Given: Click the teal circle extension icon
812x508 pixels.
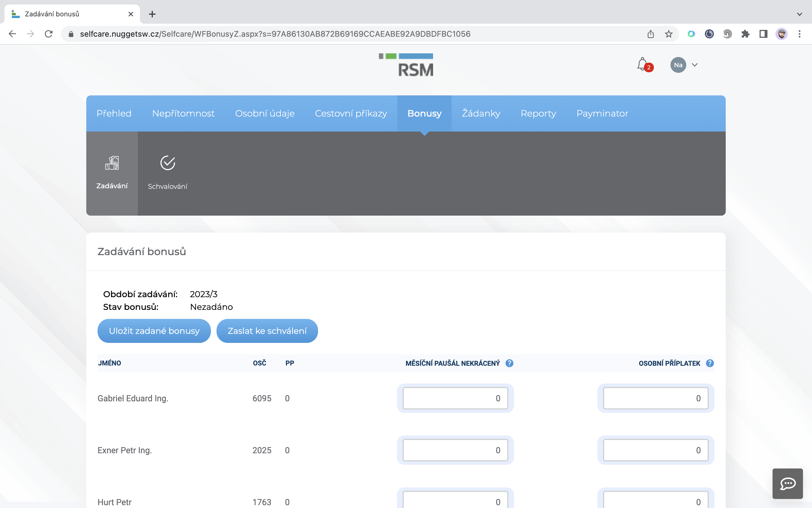Looking at the screenshot, I should 691,34.
